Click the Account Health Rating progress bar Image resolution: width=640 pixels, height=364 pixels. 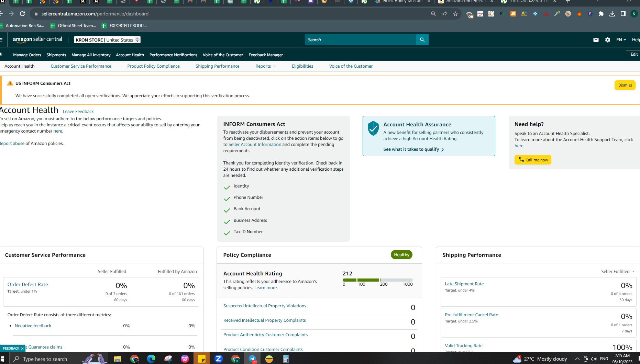(x=377, y=280)
